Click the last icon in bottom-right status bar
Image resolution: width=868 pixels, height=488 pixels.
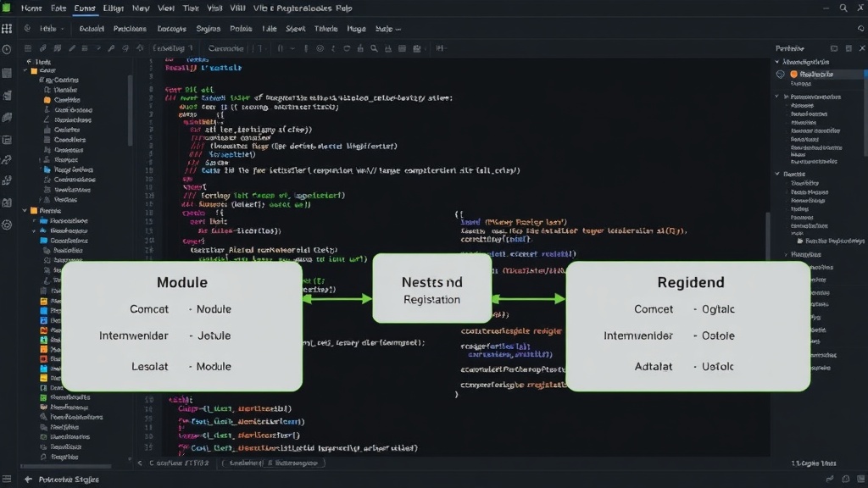861,480
